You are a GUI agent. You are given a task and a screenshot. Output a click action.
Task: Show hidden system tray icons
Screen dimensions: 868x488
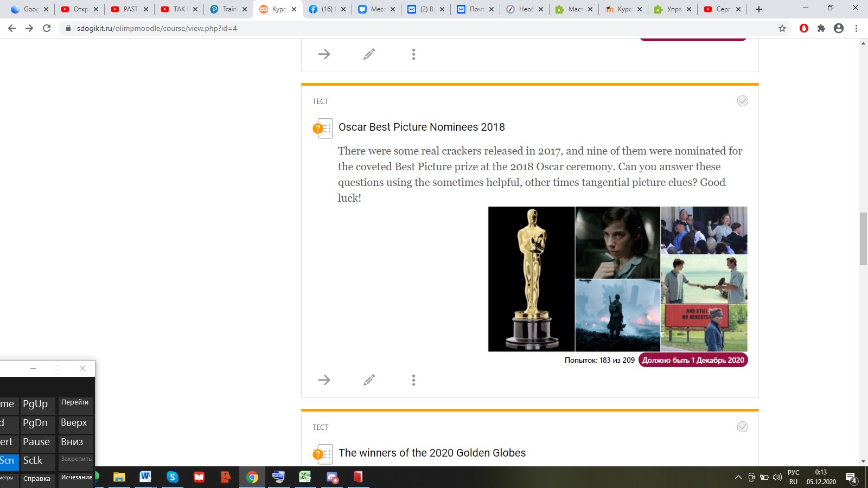[x=738, y=477]
